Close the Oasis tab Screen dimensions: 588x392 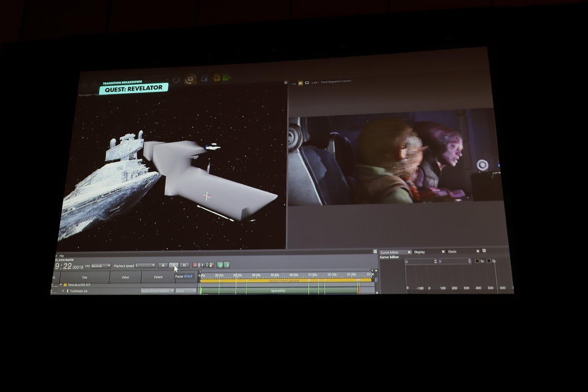tap(478, 251)
